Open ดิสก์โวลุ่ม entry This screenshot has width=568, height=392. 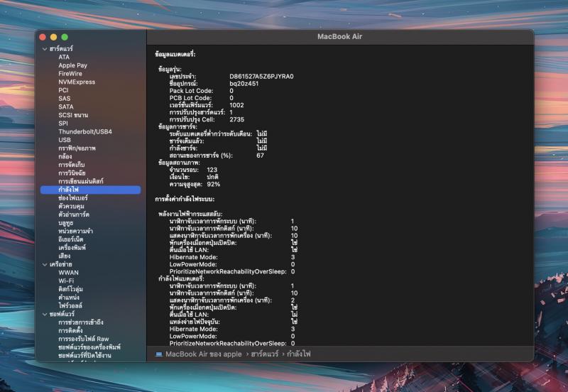coord(70,289)
